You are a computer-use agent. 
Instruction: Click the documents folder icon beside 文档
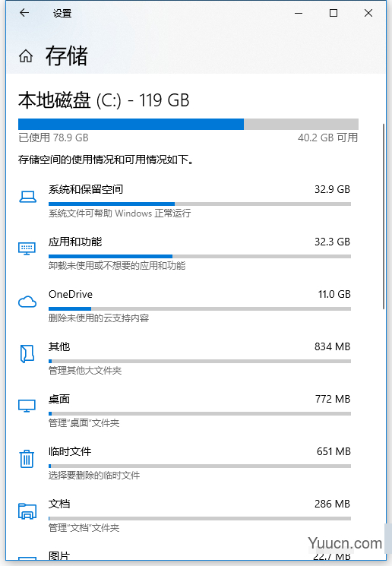27,511
